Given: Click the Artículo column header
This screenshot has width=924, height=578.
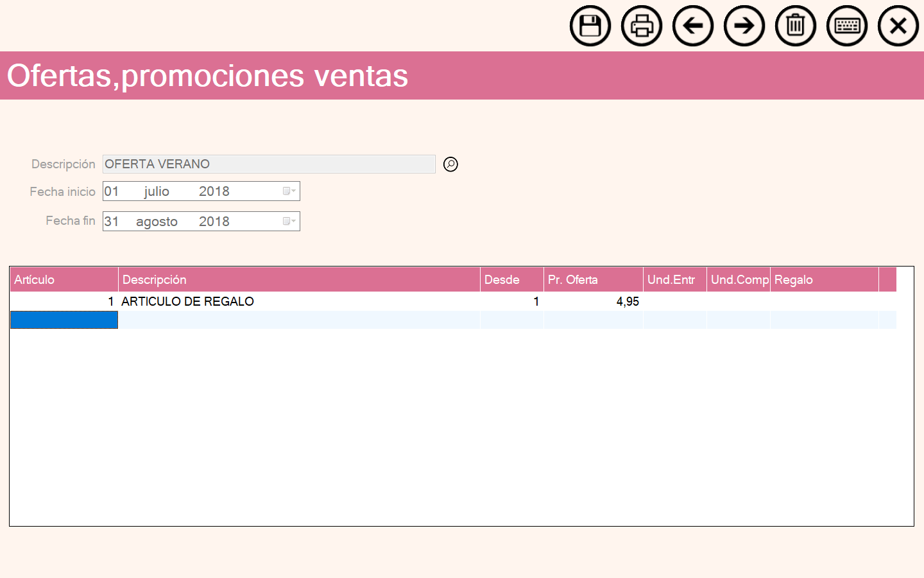Looking at the screenshot, I should pos(64,280).
